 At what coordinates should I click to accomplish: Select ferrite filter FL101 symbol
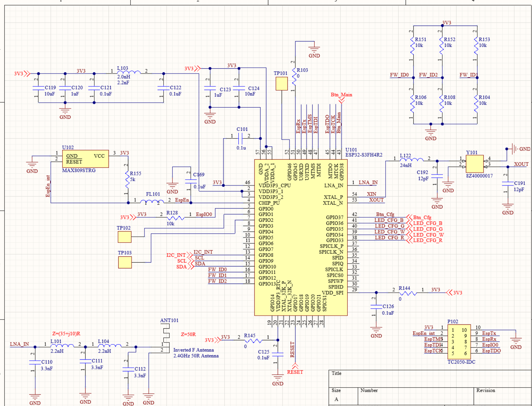click(x=152, y=202)
